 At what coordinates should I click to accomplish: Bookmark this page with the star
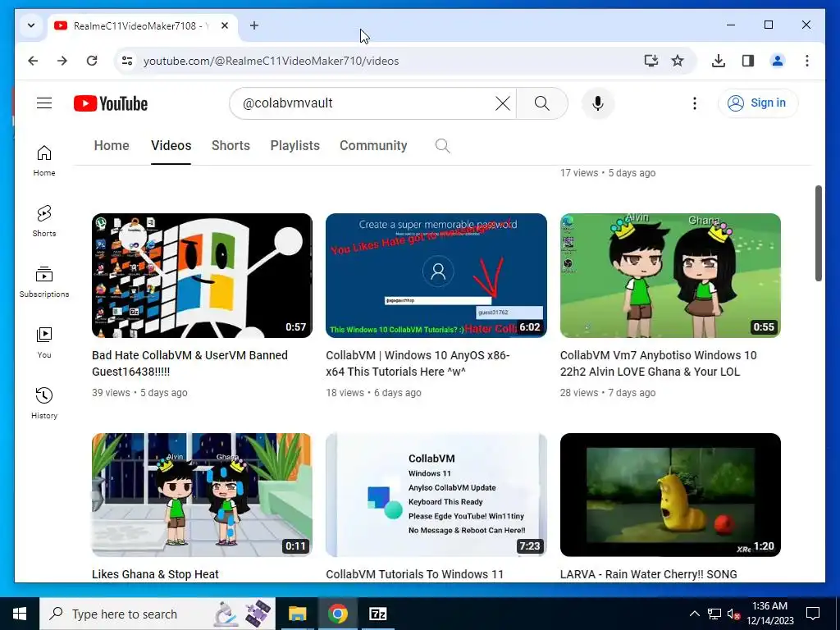click(x=678, y=61)
